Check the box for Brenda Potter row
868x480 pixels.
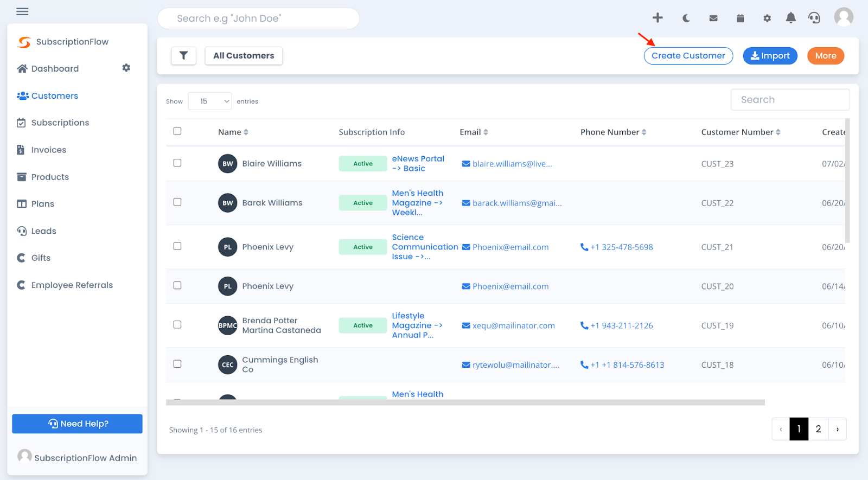pos(177,324)
